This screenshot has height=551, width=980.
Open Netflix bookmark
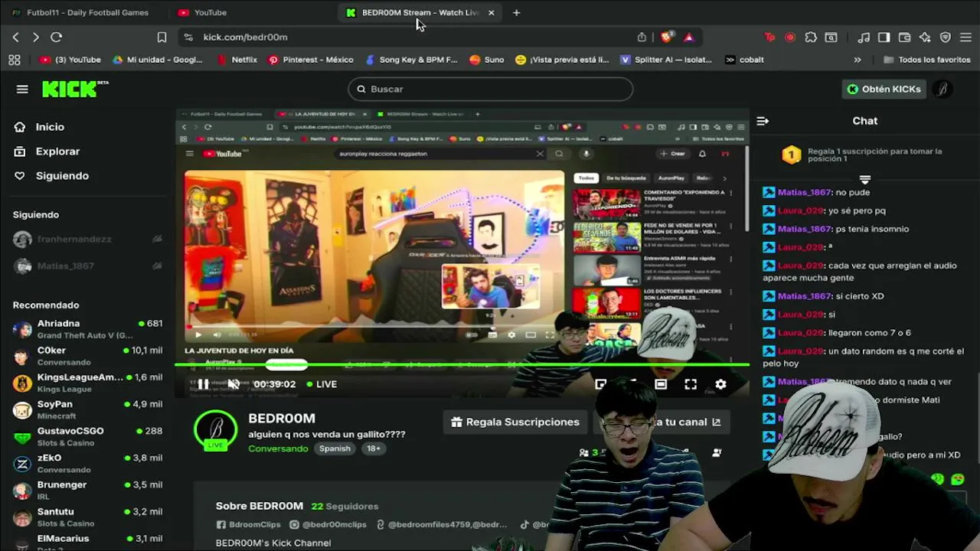pyautogui.click(x=237, y=60)
